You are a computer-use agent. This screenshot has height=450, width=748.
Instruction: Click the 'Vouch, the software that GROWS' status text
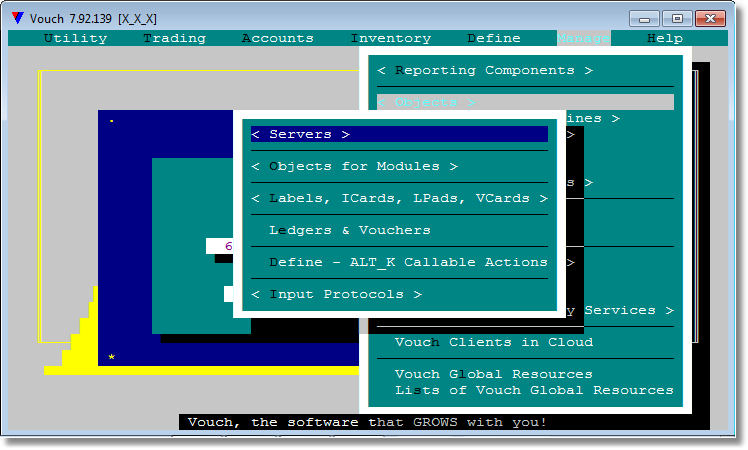point(367,422)
